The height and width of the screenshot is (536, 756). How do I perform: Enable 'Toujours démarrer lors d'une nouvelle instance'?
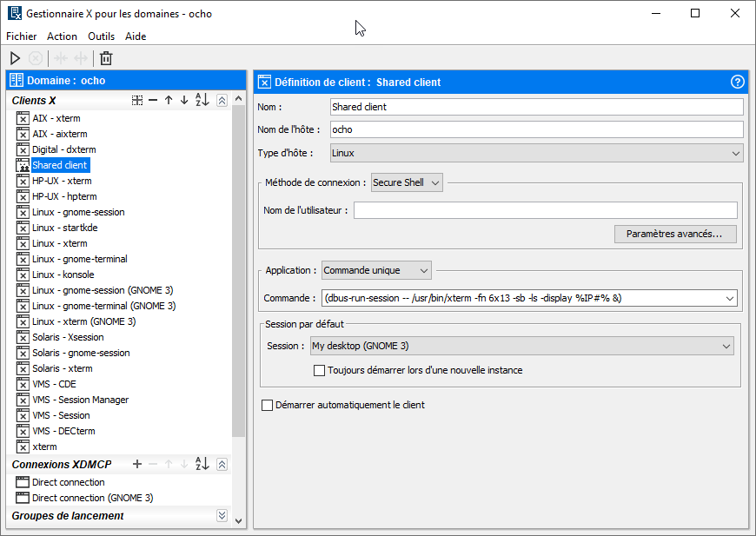pos(319,370)
